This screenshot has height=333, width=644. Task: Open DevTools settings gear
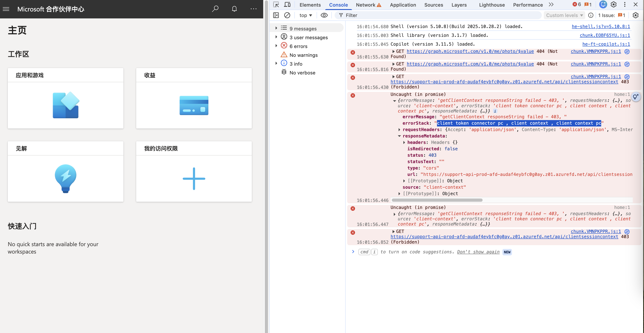click(614, 5)
